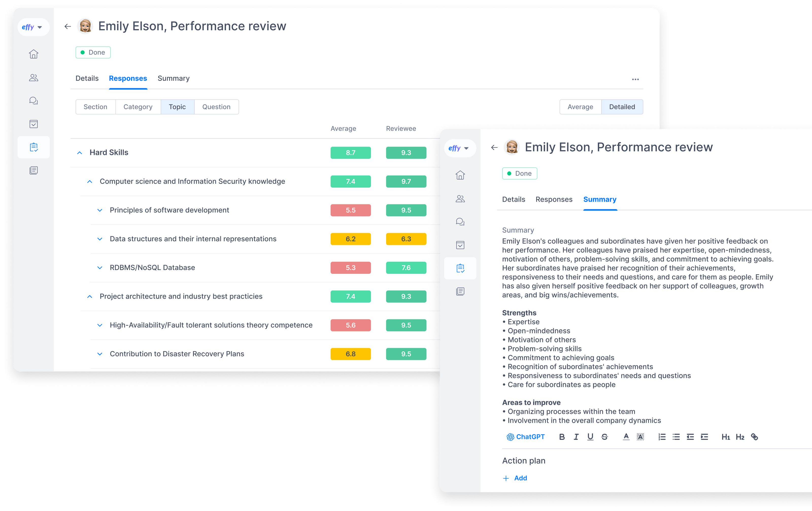Toggle bold formatting in the summary editor
The height and width of the screenshot is (511, 812).
pos(562,436)
